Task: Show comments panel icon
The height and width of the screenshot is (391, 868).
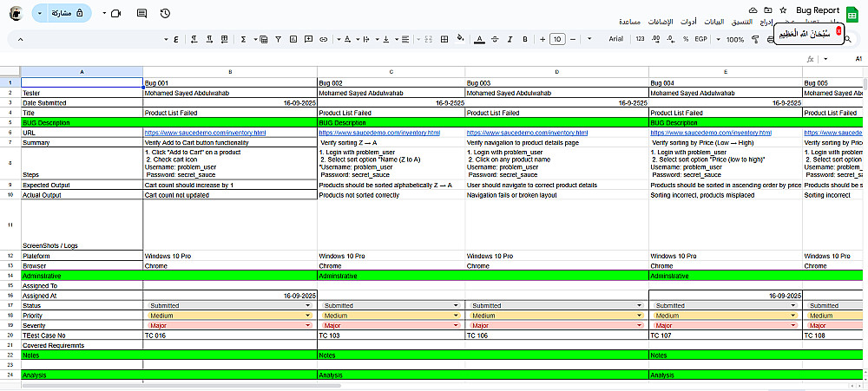Action: click(141, 13)
